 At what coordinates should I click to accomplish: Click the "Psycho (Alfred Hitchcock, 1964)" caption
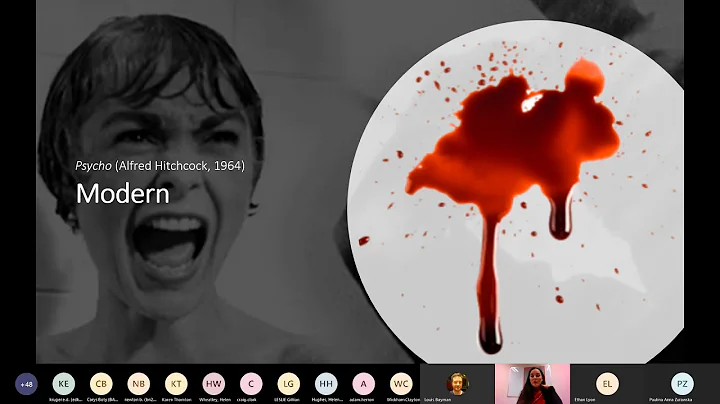[160, 166]
